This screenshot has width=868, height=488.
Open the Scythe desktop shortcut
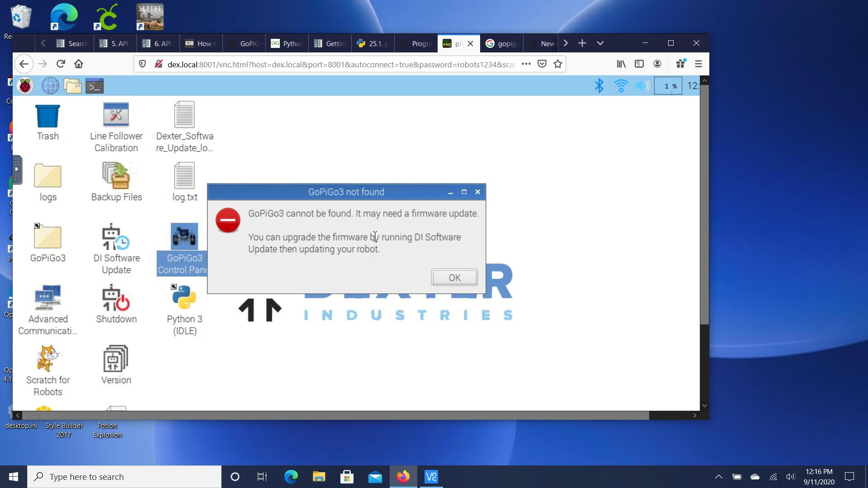tap(150, 17)
